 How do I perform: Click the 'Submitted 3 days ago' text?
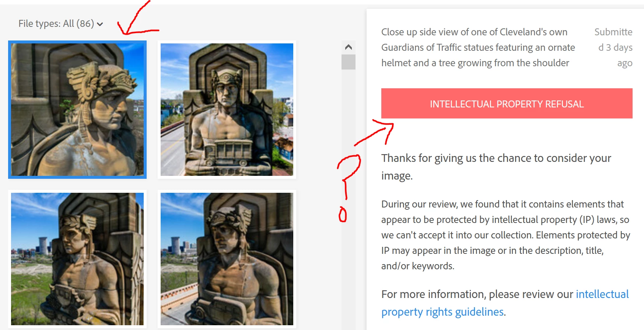[x=613, y=47]
